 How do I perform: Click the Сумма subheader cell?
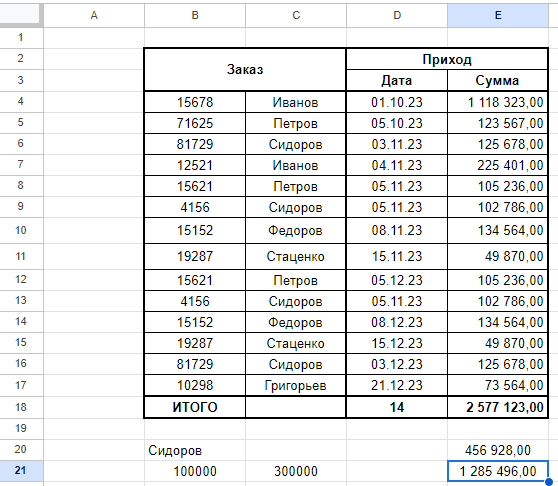tap(498, 80)
